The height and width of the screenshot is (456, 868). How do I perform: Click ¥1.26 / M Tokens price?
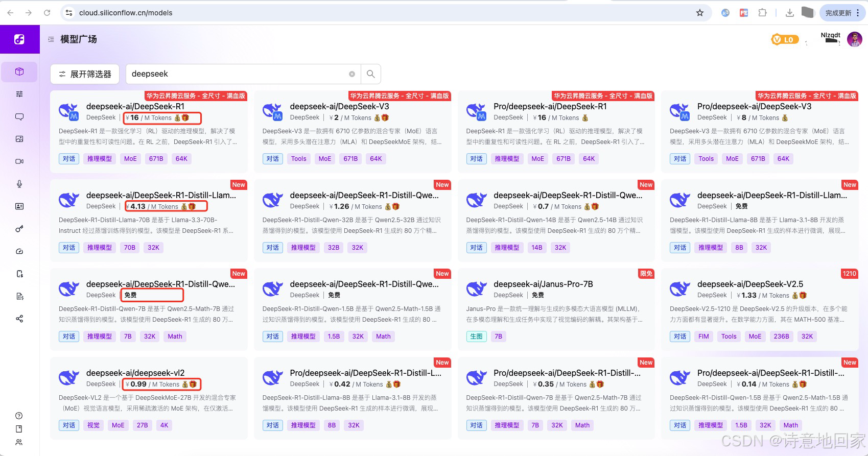pyautogui.click(x=356, y=206)
